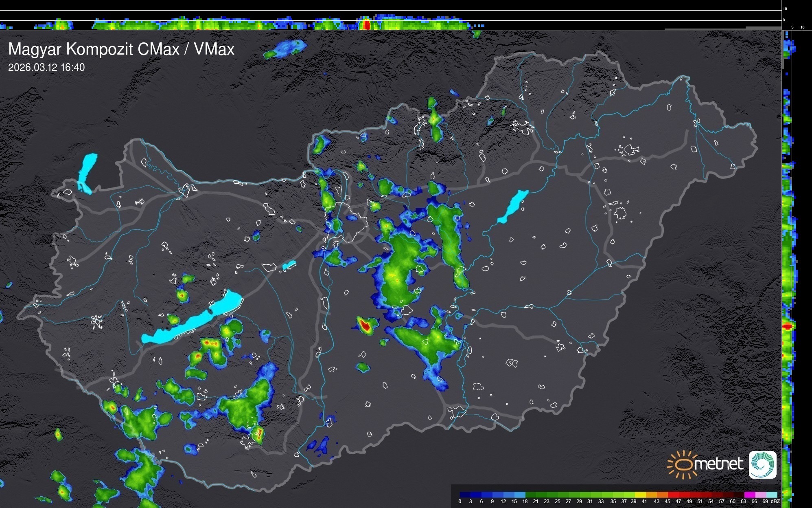Screen dimensions: 812x508
Task: Select the magenta 63 dBZ legend swatch
Action: coord(749,495)
